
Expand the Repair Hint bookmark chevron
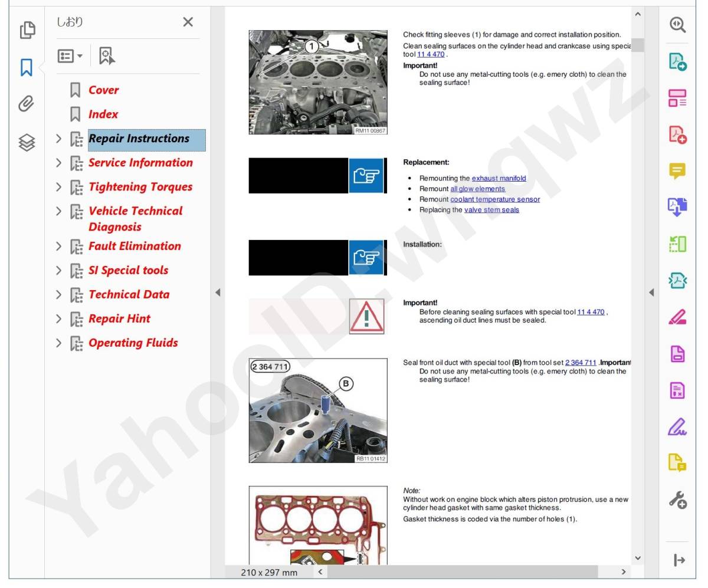[58, 319]
